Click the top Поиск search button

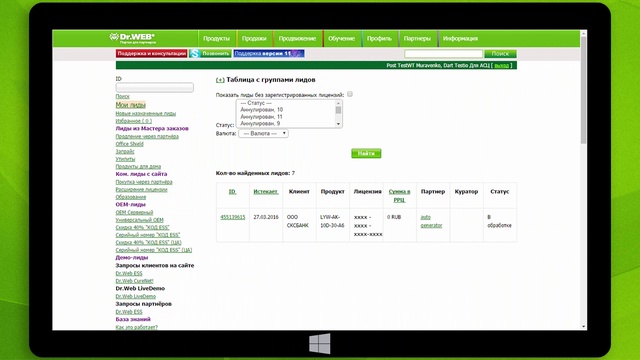click(x=500, y=54)
